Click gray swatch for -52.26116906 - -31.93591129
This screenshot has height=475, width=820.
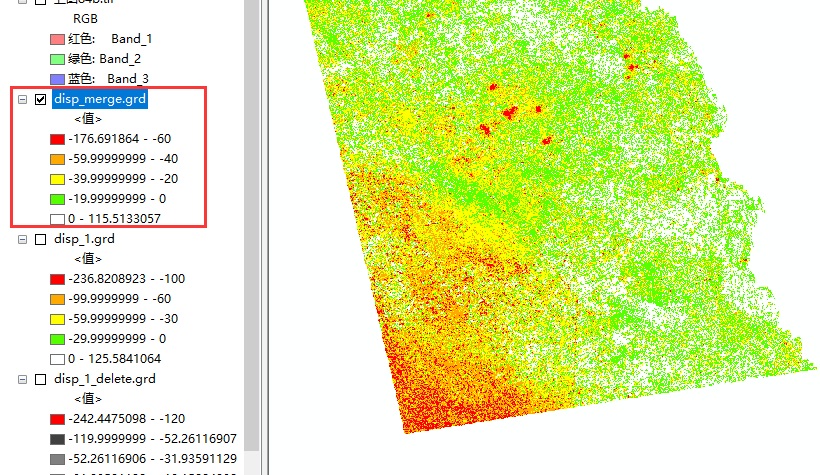click(x=58, y=459)
